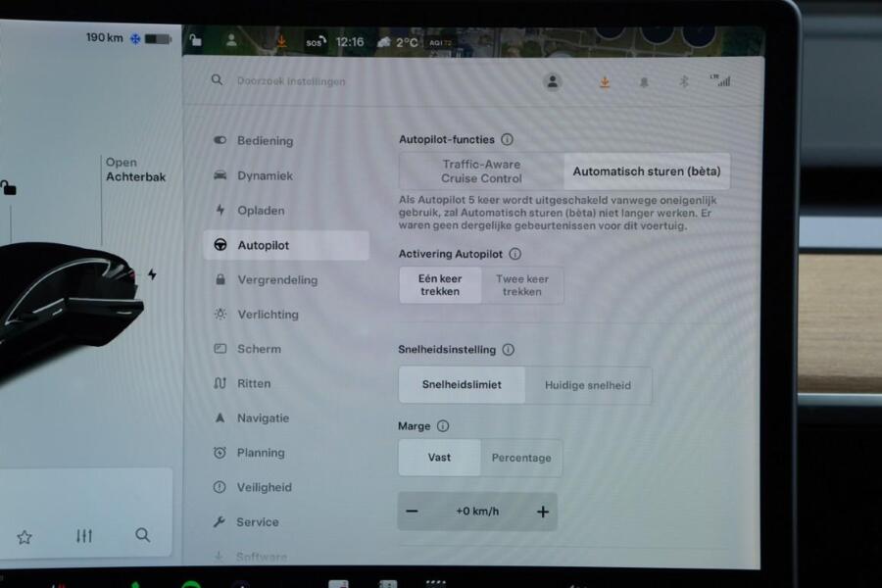The width and height of the screenshot is (882, 588).
Task: Select Automatisch sturen (bèta) option
Action: click(647, 171)
